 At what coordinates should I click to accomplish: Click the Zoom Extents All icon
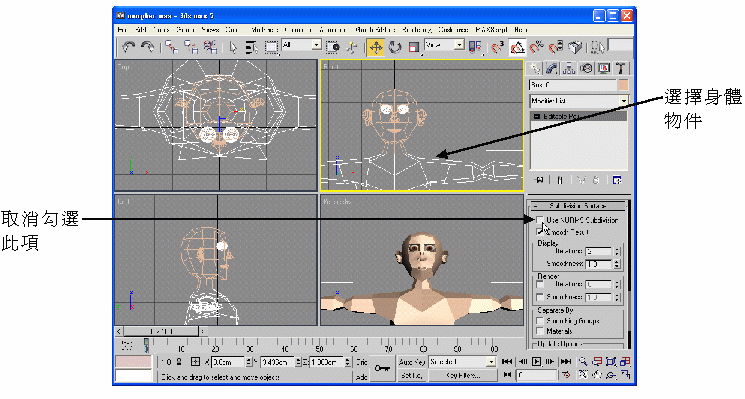(625, 362)
